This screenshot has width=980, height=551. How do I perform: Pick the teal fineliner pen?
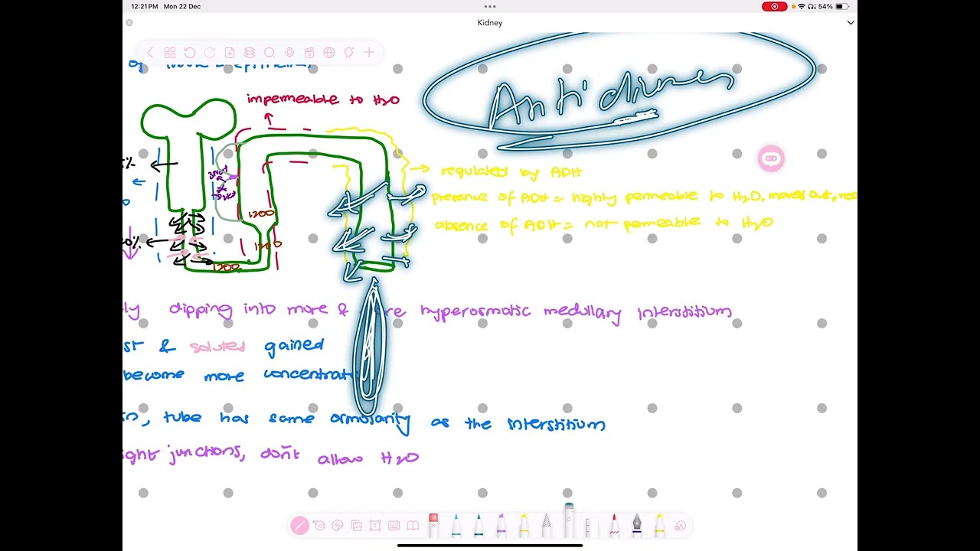(x=456, y=525)
